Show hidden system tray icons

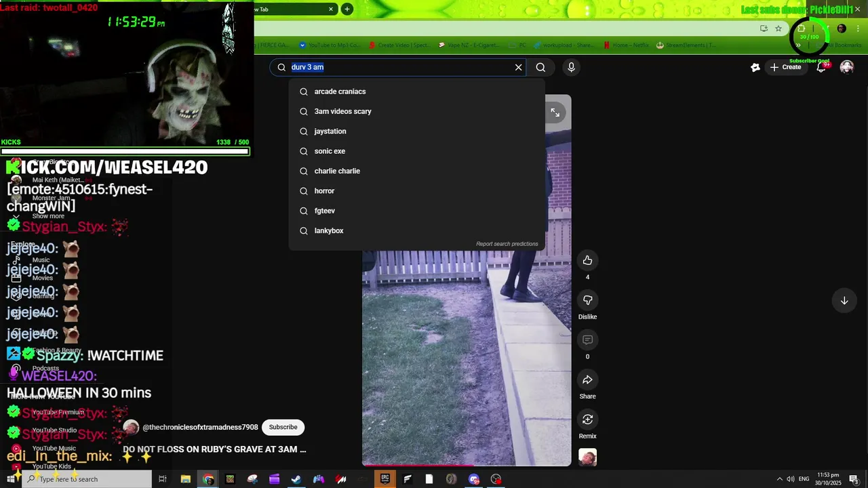tap(779, 479)
